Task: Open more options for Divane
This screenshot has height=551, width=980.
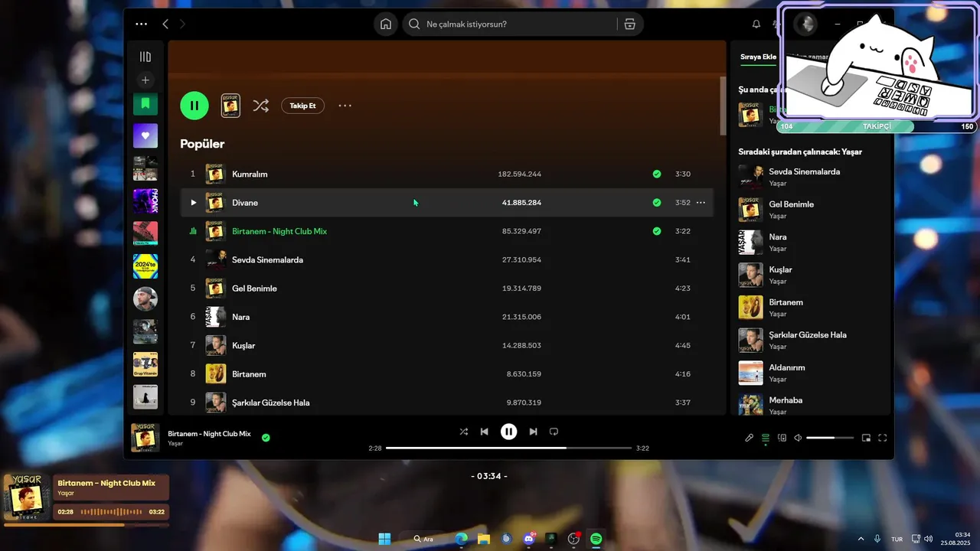Action: coord(701,203)
